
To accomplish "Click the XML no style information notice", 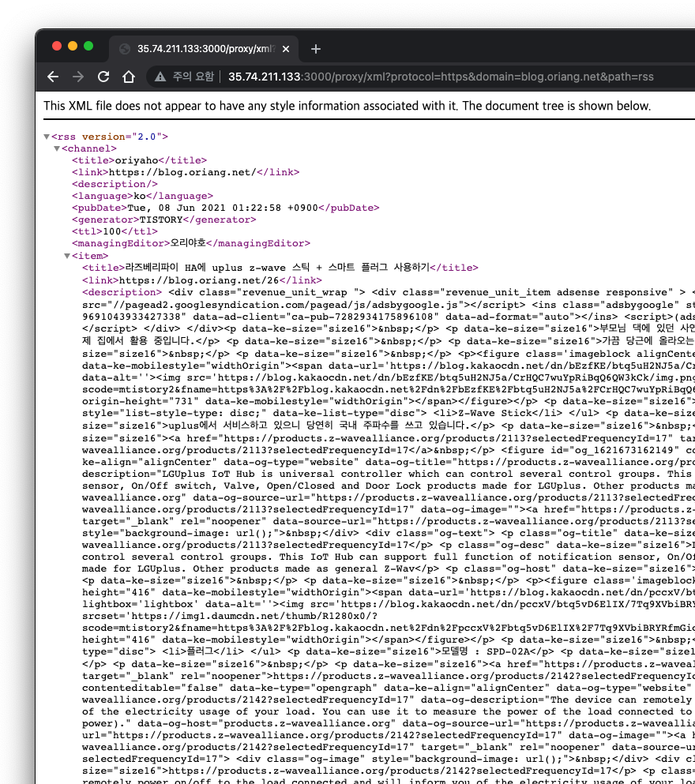I will (x=347, y=106).
